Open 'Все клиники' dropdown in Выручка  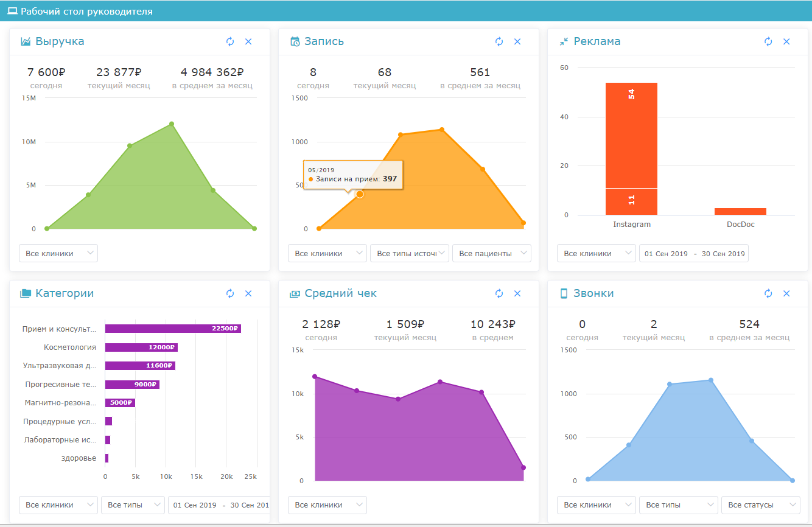click(x=58, y=253)
